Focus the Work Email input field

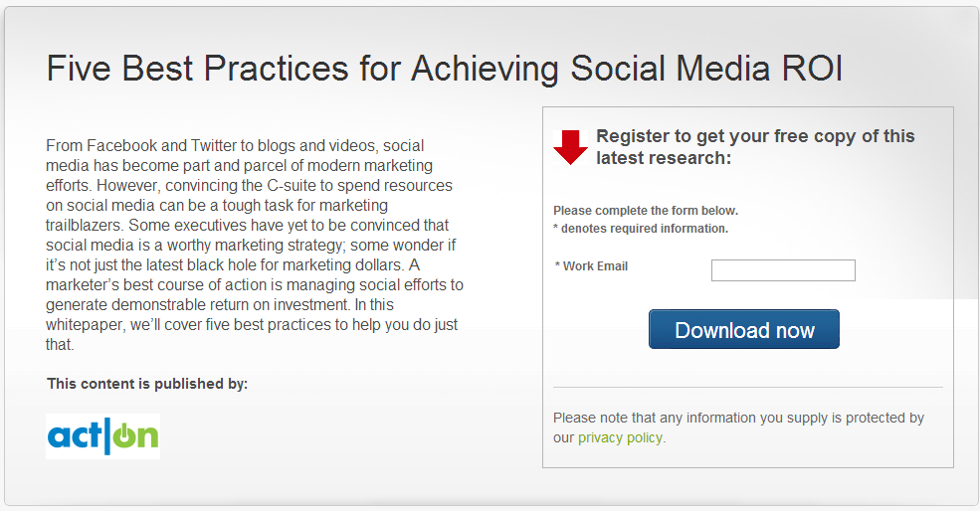783,270
